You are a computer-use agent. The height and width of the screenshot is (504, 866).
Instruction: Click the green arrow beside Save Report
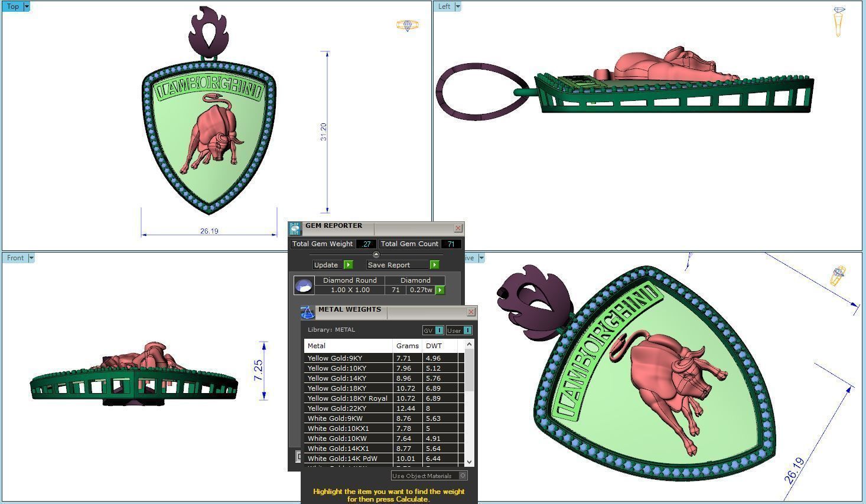(x=435, y=265)
